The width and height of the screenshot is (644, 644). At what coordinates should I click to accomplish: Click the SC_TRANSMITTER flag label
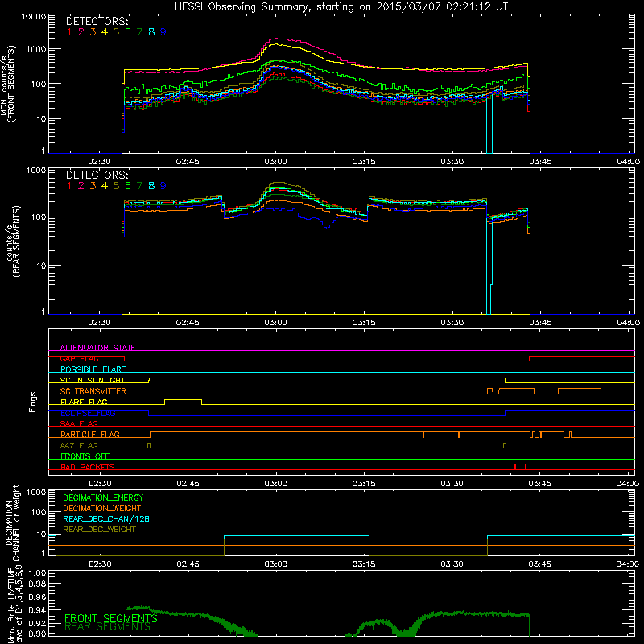(x=93, y=391)
